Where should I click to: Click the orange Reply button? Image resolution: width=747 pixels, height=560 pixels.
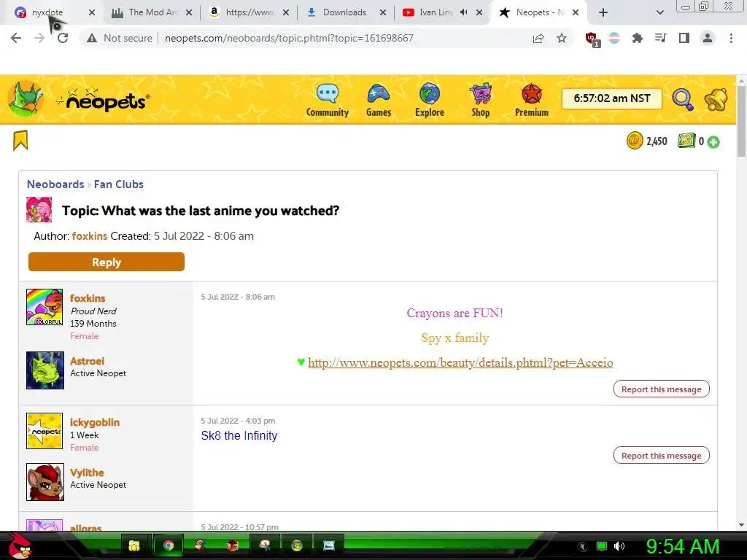(107, 262)
